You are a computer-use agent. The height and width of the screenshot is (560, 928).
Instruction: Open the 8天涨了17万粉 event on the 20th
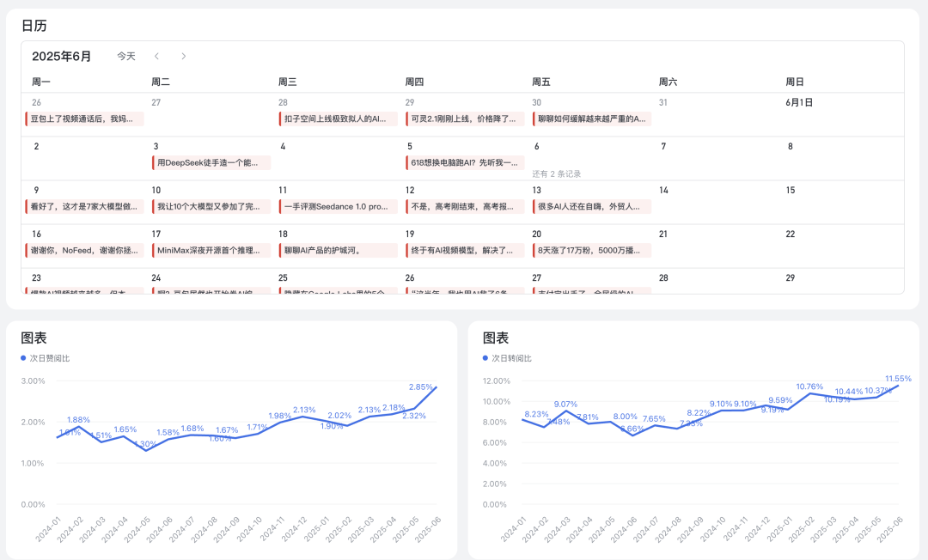(x=592, y=251)
